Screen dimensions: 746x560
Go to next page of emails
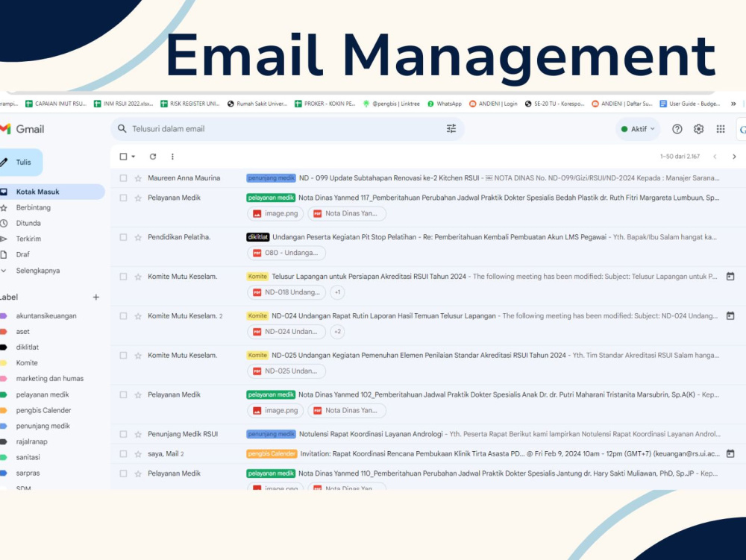(x=734, y=157)
